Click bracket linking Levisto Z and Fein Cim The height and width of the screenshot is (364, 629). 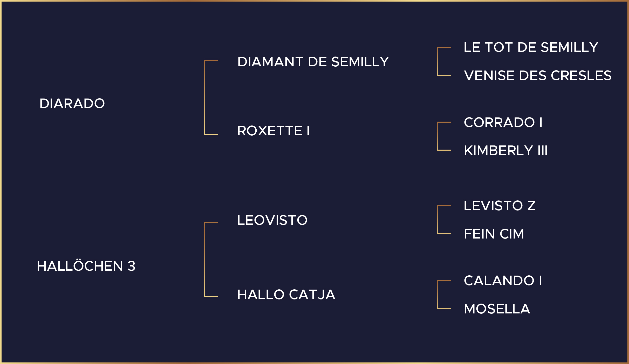pyautogui.click(x=438, y=219)
